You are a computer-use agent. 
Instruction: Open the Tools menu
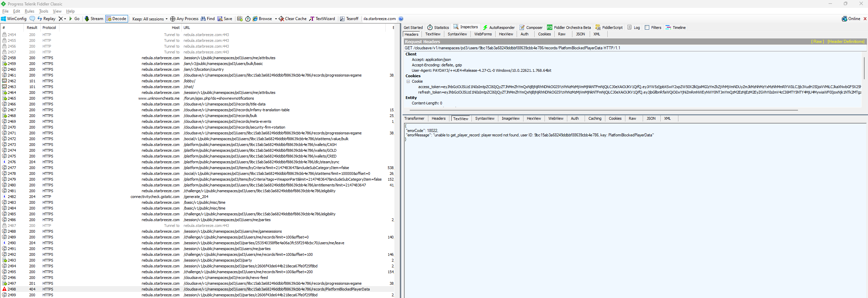click(x=43, y=11)
